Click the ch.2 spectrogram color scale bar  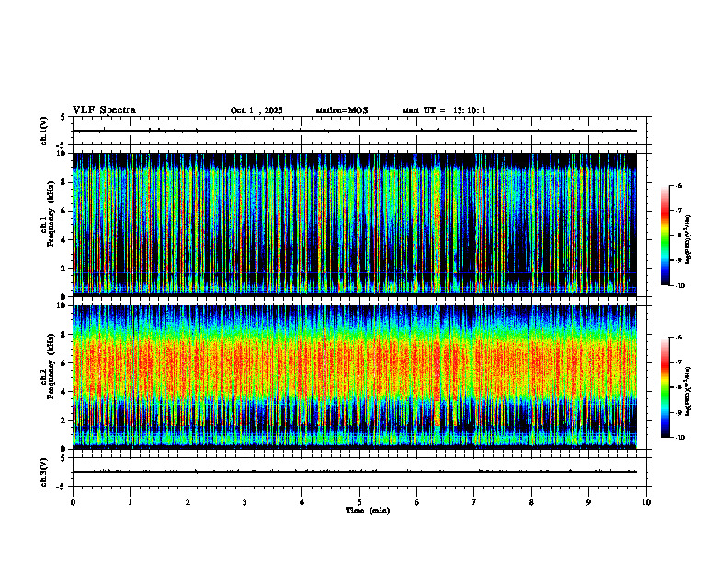click(665, 387)
